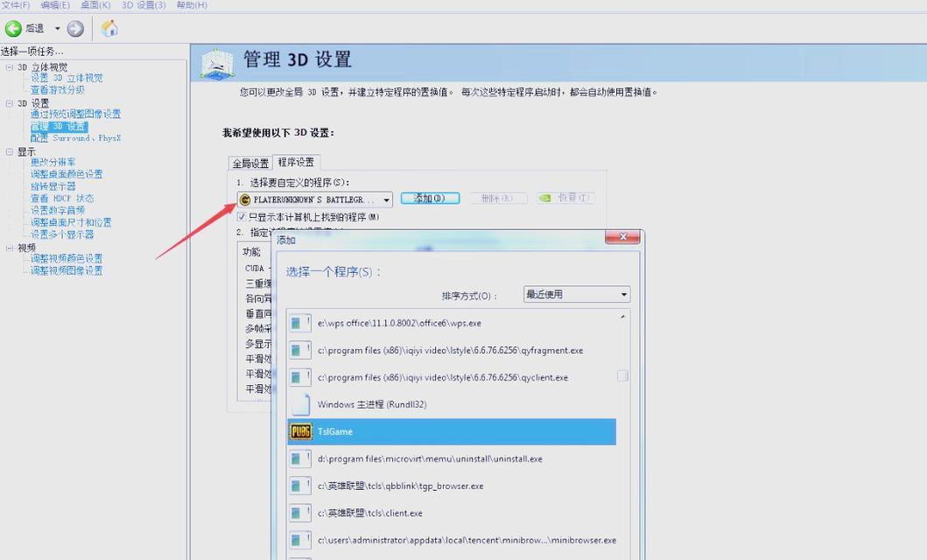Viewport: 927px width, 560px height.
Task: Open 设置 3D 立体视觉 link
Action: (x=67, y=78)
